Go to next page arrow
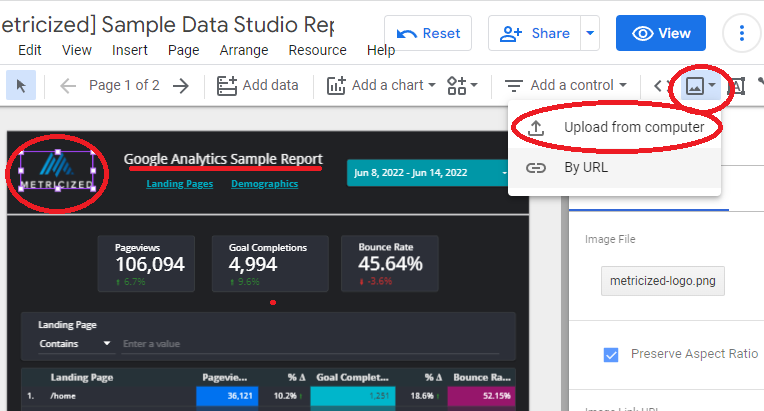Viewport: 764px width, 411px height. (181, 86)
